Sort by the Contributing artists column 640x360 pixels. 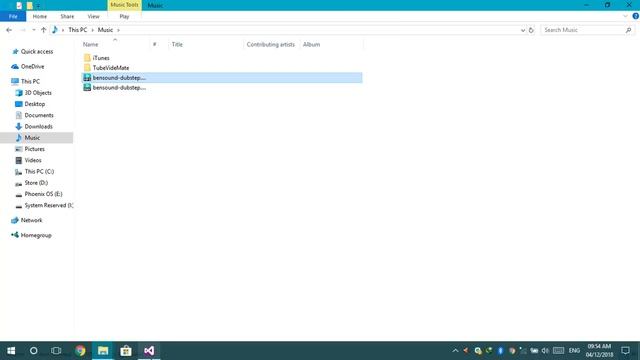[x=271, y=44]
